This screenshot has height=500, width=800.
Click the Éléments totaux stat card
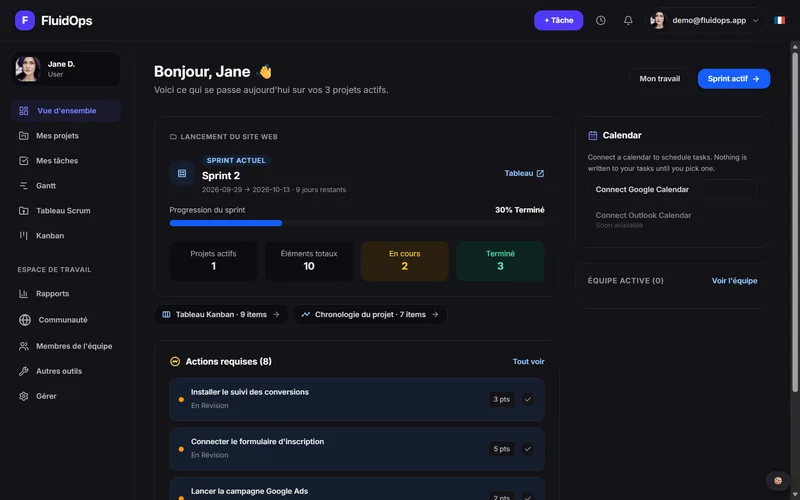[x=309, y=261]
